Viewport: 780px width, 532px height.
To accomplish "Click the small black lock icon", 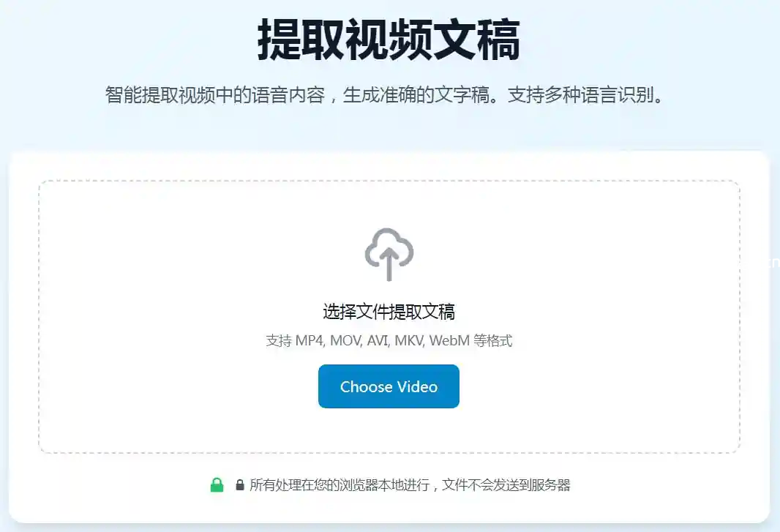I will pyautogui.click(x=240, y=484).
